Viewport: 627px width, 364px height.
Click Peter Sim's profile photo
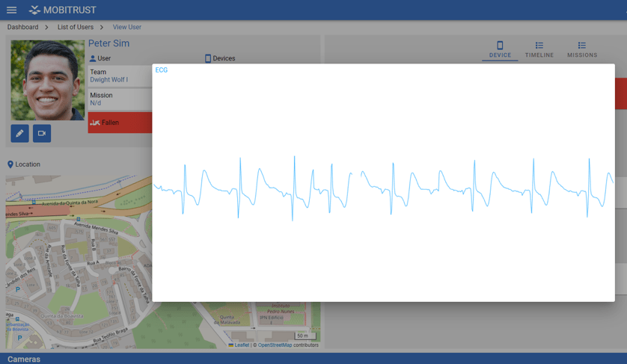coord(47,81)
